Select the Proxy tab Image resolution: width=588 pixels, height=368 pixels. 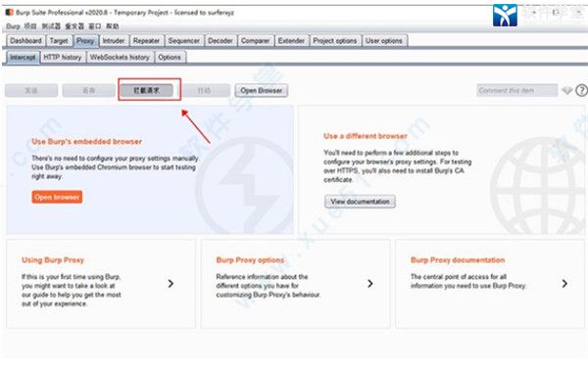point(85,41)
